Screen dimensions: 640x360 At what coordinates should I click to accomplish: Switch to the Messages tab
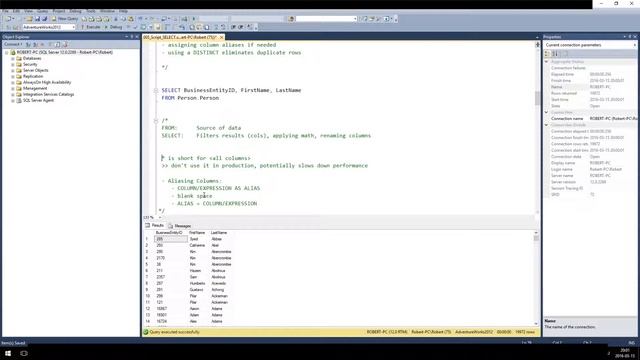pos(180,226)
